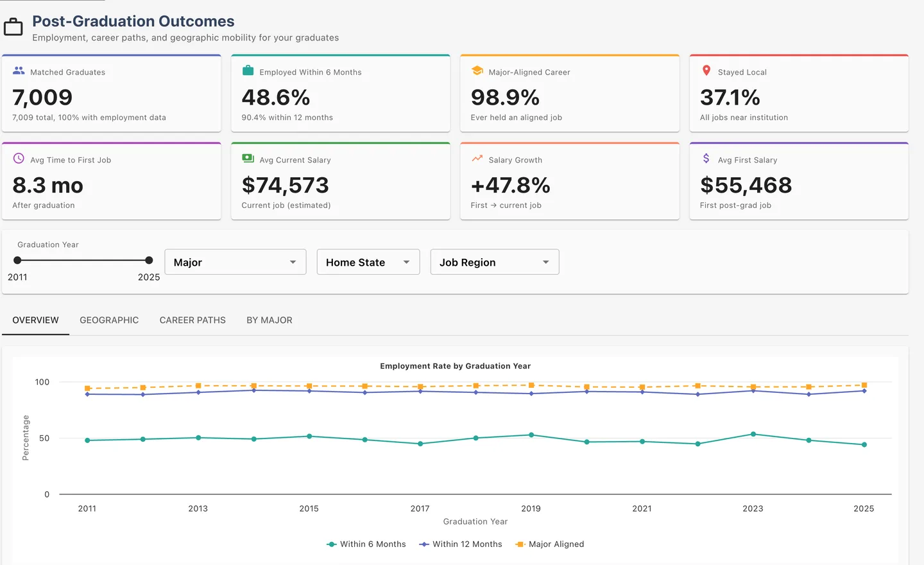Click the Within 6 Months data point for 2019

(531, 435)
